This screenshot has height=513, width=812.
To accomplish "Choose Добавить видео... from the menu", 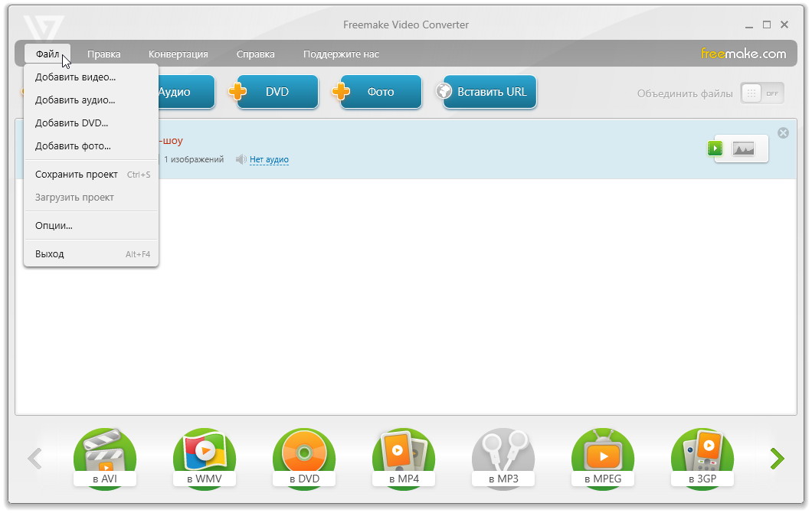I will tap(91, 77).
